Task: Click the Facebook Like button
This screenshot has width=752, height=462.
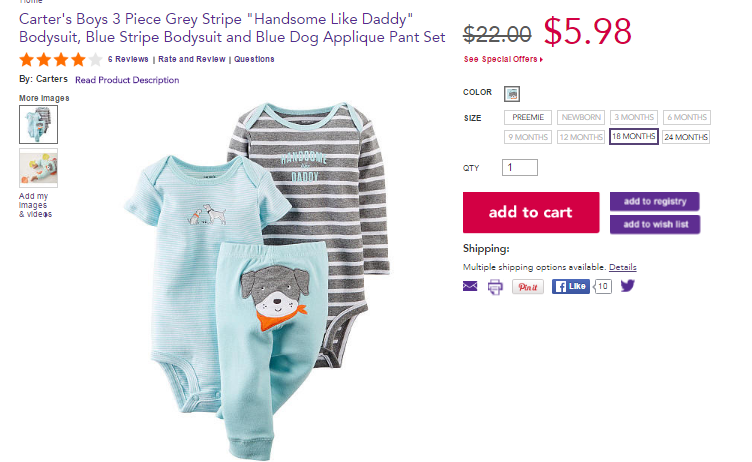Action: (x=571, y=286)
